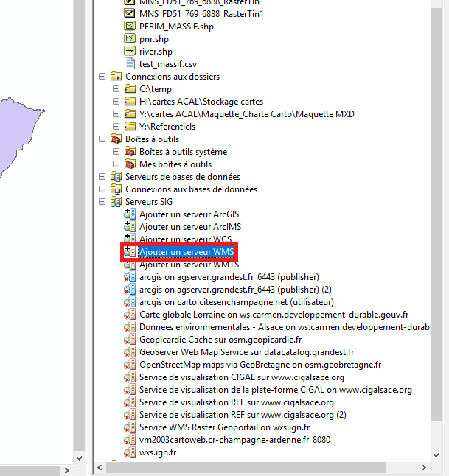Expand H:\cartes ACAL\Stockage cartes folder
This screenshot has height=476, width=449.
pos(116,101)
